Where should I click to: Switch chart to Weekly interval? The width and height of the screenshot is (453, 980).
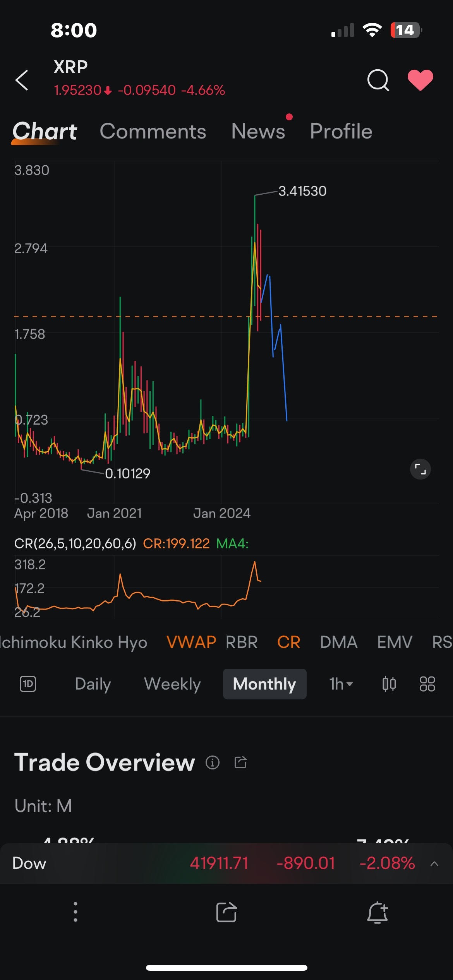coord(172,684)
